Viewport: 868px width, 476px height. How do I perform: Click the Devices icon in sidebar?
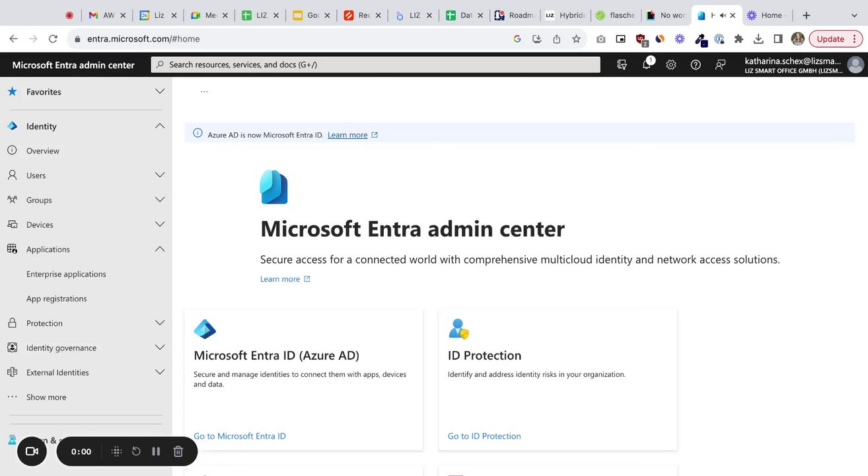click(12, 225)
